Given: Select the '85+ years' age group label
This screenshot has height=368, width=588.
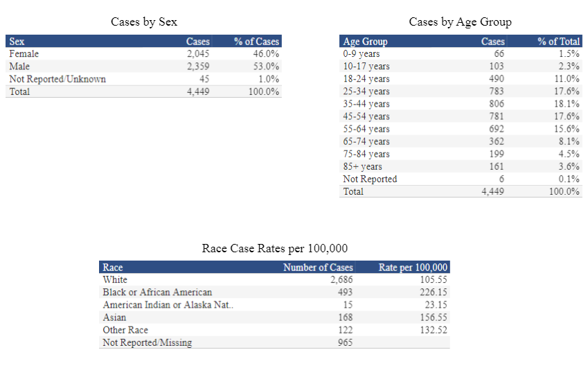Looking at the screenshot, I should (x=362, y=166).
